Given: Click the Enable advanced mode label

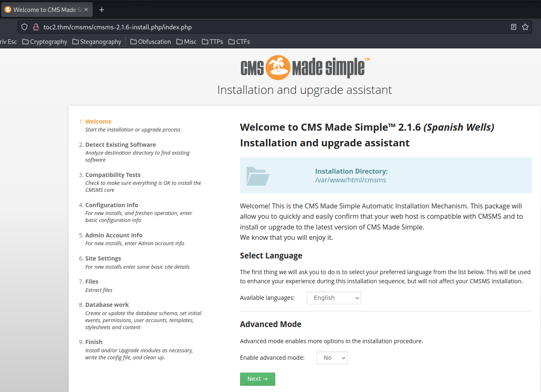Looking at the screenshot, I should pos(272,358).
